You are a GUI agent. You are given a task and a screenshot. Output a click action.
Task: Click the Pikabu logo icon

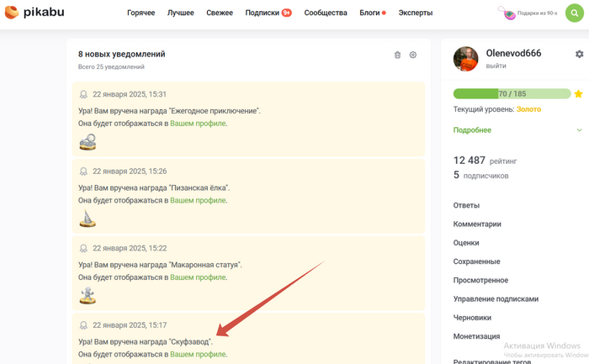[12, 13]
